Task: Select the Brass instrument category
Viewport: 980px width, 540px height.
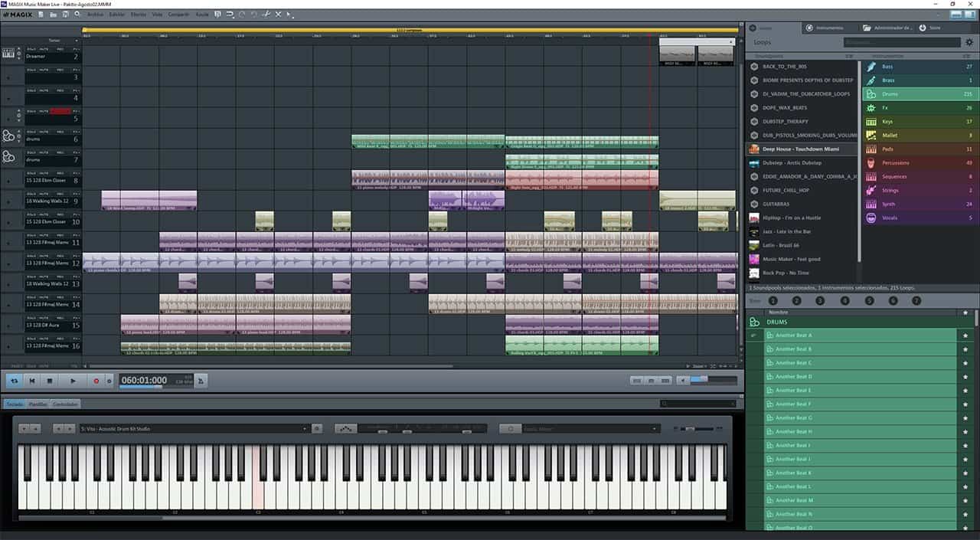Action: tap(919, 80)
